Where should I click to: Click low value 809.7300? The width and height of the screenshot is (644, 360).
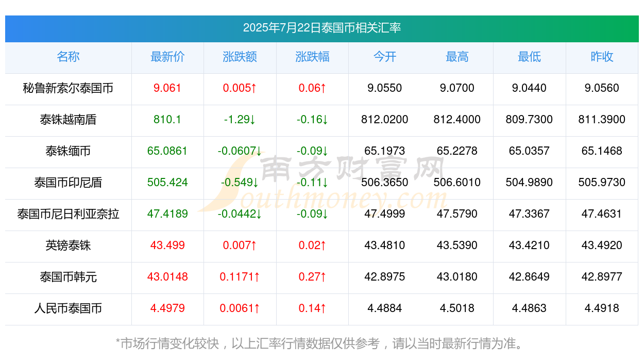529,120
